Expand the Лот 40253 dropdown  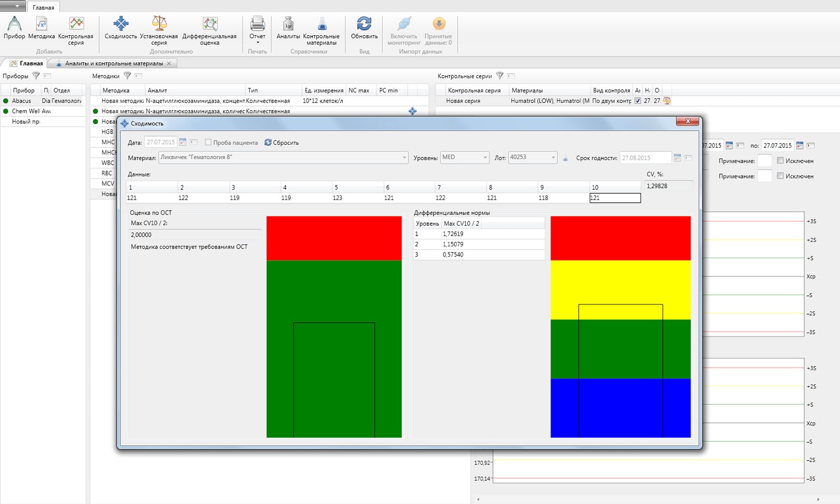(x=553, y=158)
